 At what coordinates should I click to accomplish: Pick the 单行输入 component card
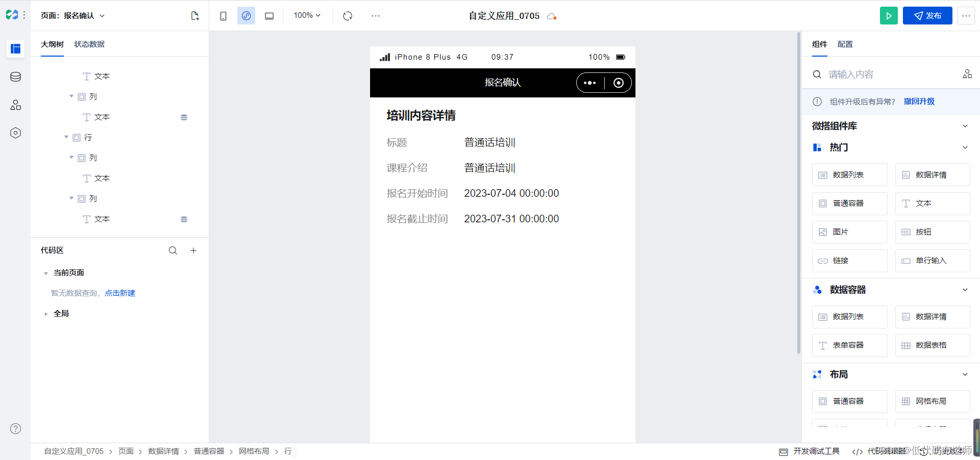[x=933, y=261]
